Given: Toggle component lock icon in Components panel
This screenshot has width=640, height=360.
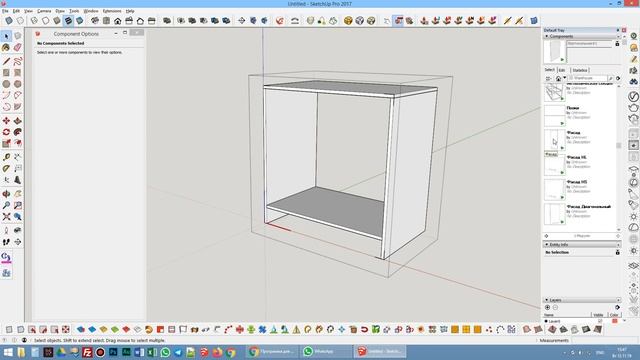Looking at the screenshot, I should 617,43.
